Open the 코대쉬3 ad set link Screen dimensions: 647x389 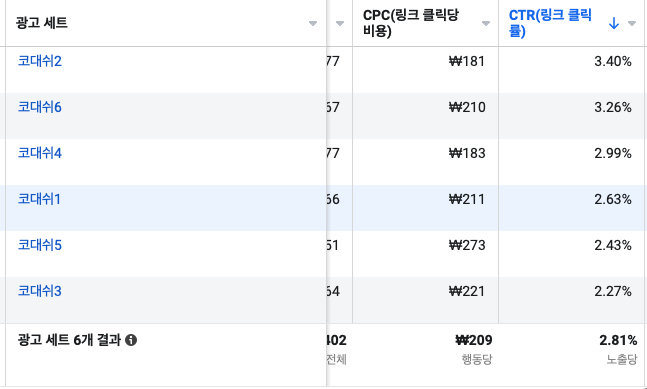tap(40, 291)
